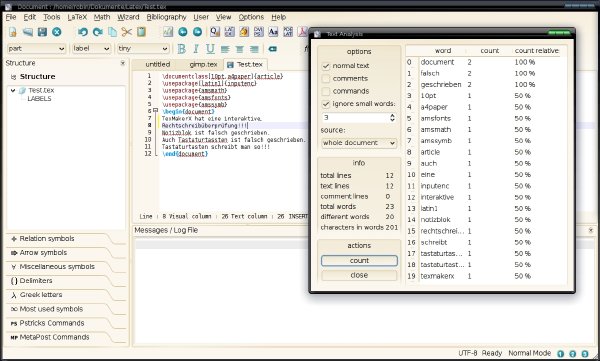
Task: Toggle ignore small words checkbox
Action: pos(326,104)
